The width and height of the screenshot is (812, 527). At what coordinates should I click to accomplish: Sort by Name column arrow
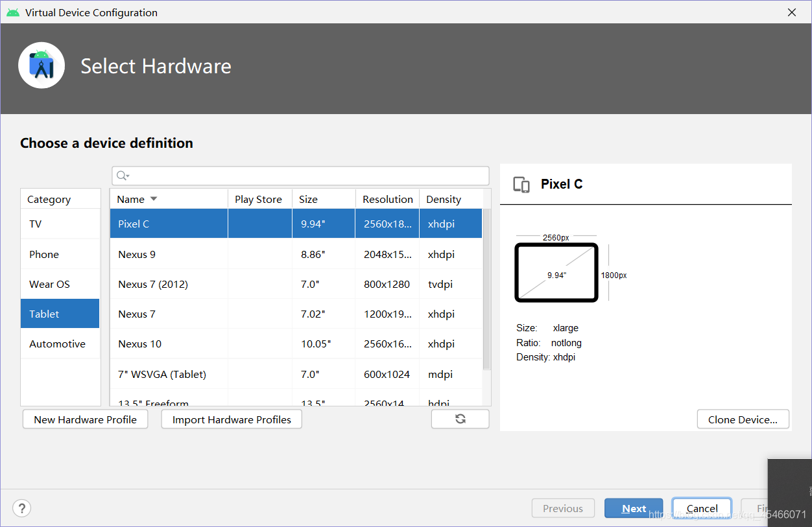[154, 199]
